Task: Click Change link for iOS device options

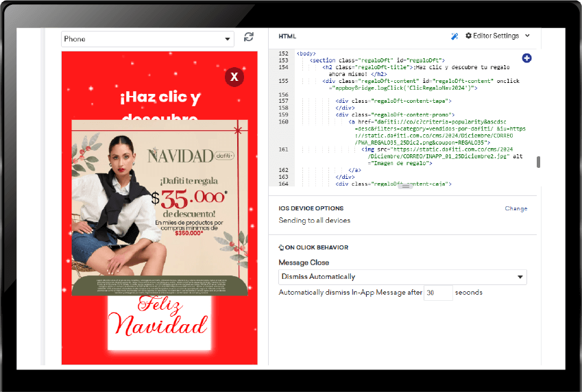Action: click(516, 208)
